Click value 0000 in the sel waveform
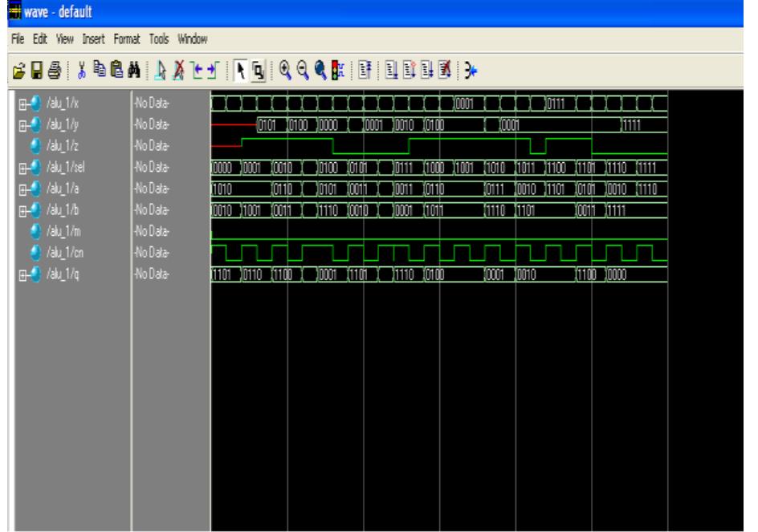This screenshot has height=532, width=758. click(222, 168)
